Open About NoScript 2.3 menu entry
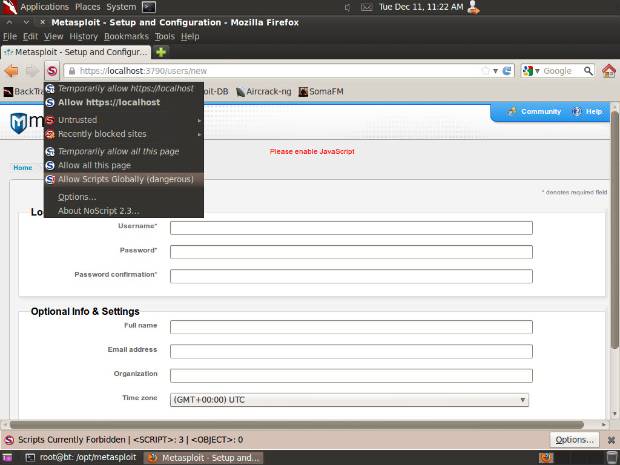 [x=98, y=210]
